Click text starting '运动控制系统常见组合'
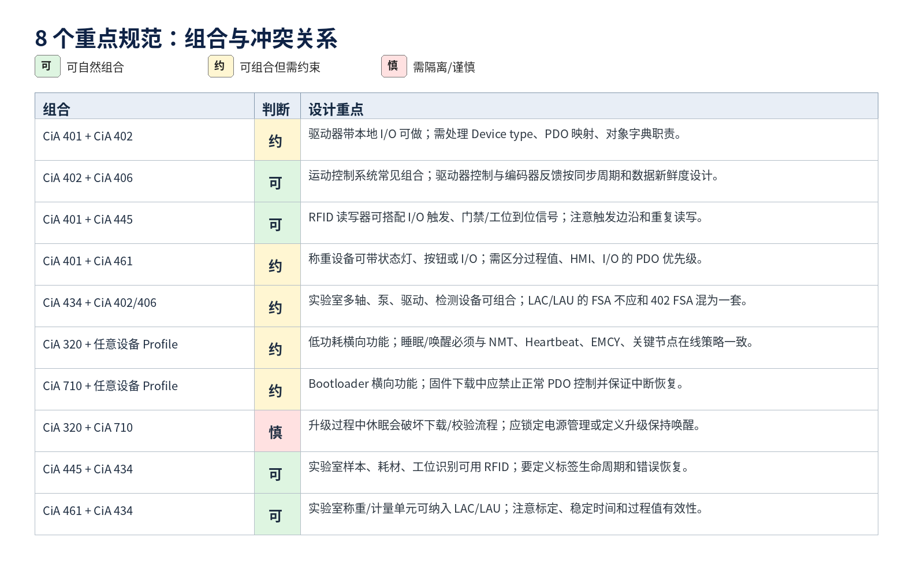The width and height of the screenshot is (924, 578). 514,176
